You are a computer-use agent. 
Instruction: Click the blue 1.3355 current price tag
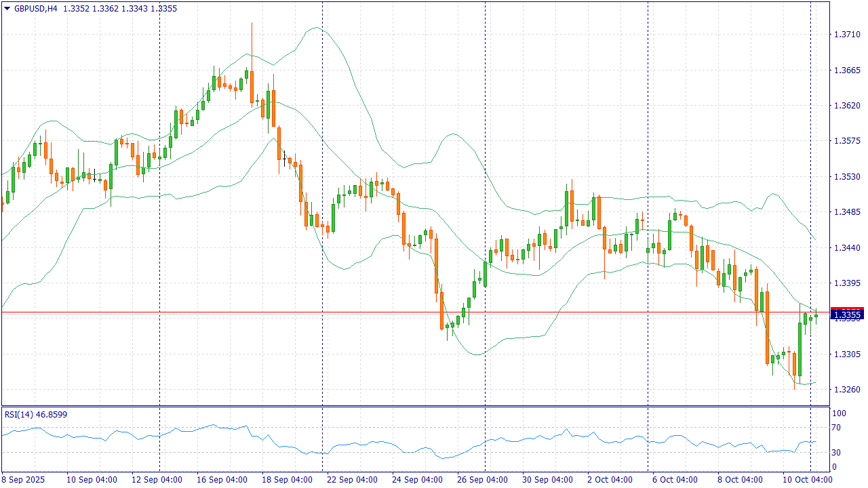(x=846, y=314)
